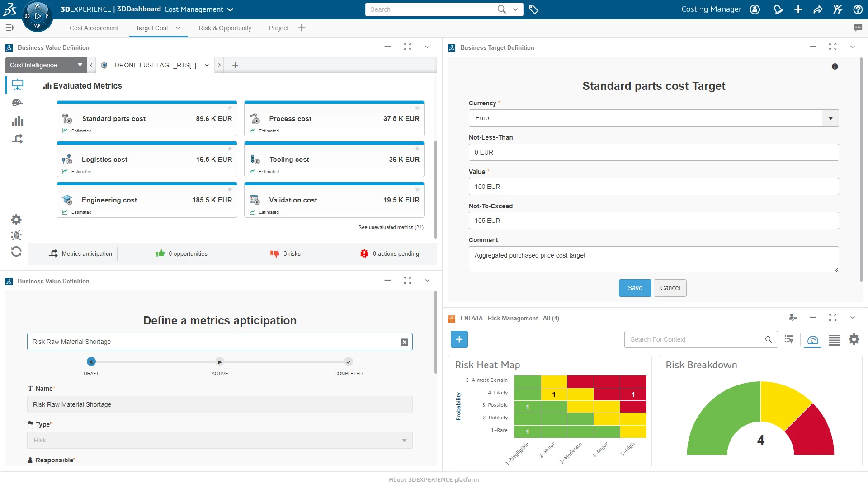Open the Cost Assessment tab
The image size is (868, 488).
[94, 28]
